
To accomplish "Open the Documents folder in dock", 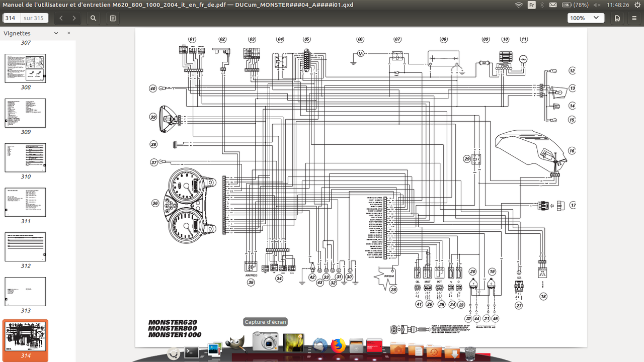I will pyautogui.click(x=416, y=349).
